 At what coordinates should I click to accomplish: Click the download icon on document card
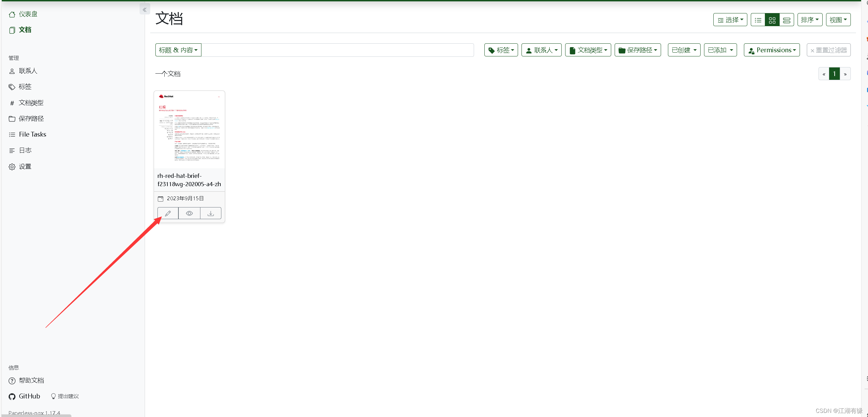pyautogui.click(x=211, y=213)
